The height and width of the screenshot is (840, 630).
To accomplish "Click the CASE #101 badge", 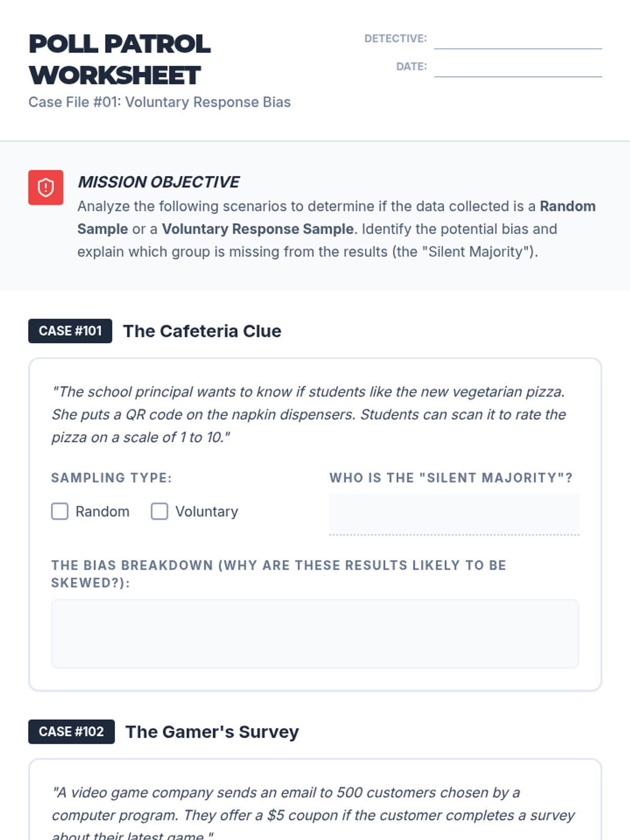I will point(70,331).
